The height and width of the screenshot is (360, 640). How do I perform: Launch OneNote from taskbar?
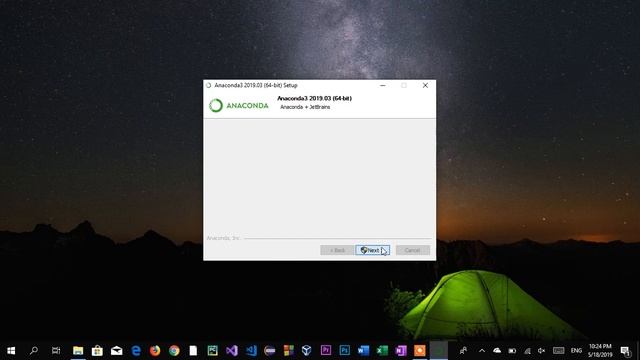(x=401, y=350)
